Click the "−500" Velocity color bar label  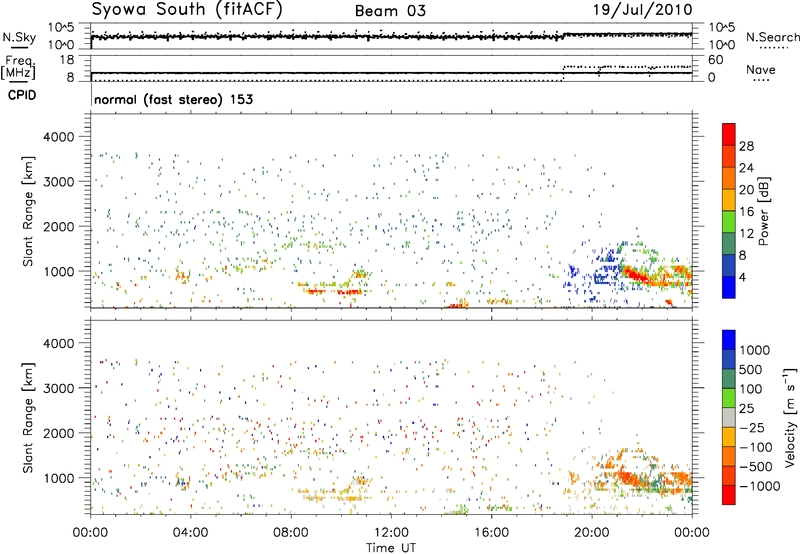point(756,467)
